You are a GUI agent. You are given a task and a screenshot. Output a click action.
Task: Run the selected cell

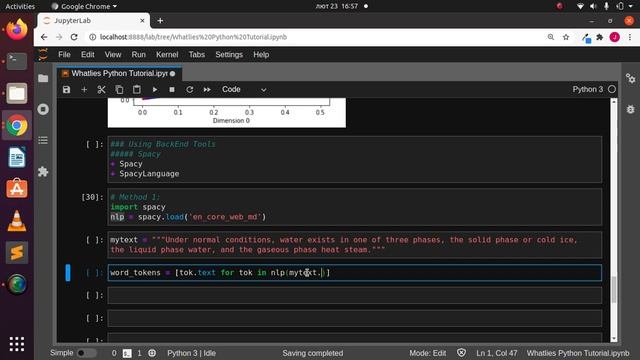pos(155,89)
